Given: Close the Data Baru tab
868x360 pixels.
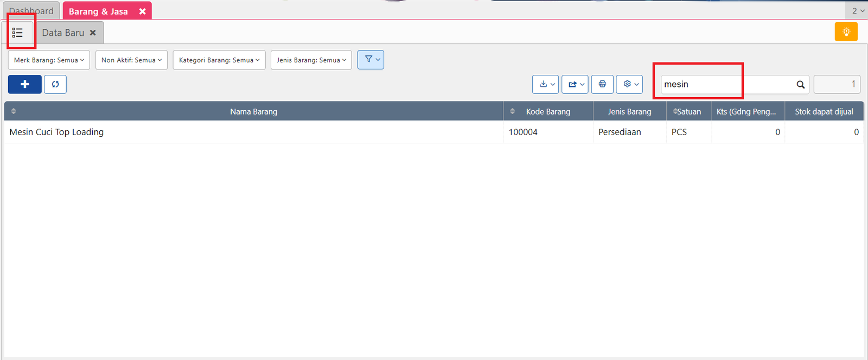Looking at the screenshot, I should click(x=93, y=33).
